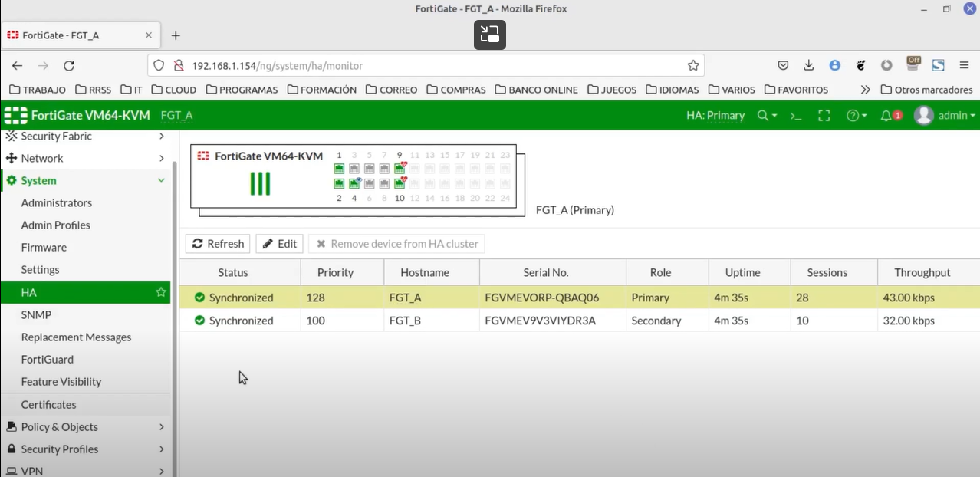Click port 9 icon in faceplate diagram
Image resolution: width=980 pixels, height=477 pixels.
point(400,169)
